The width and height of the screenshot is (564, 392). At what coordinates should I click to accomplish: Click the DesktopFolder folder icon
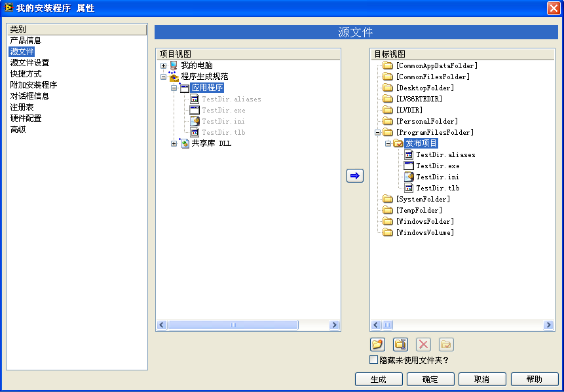[x=388, y=88]
